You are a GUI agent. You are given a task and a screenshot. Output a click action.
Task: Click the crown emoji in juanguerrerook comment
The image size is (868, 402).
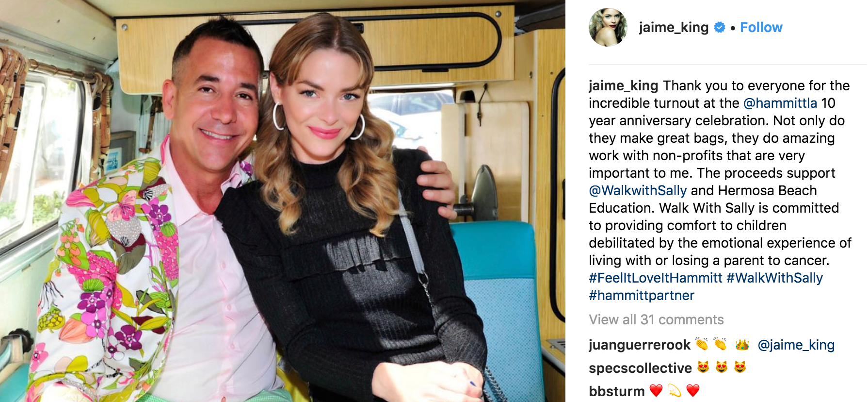(742, 345)
